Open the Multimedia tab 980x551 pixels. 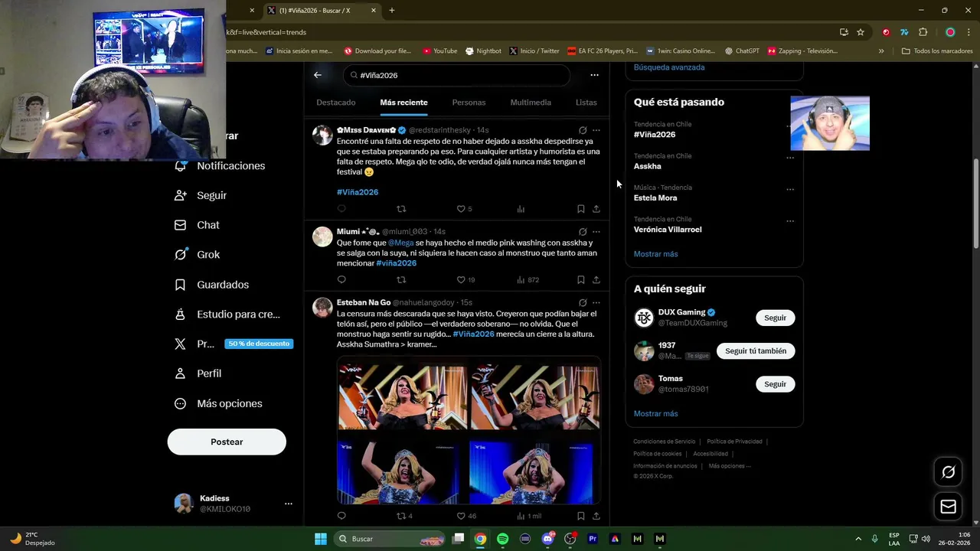coord(531,103)
